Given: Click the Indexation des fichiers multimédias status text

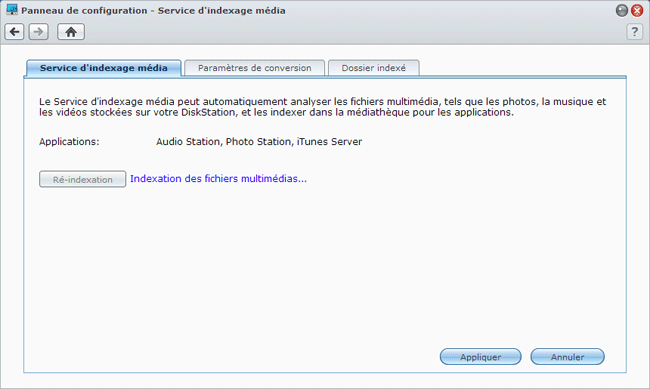Looking at the screenshot, I should click(218, 179).
